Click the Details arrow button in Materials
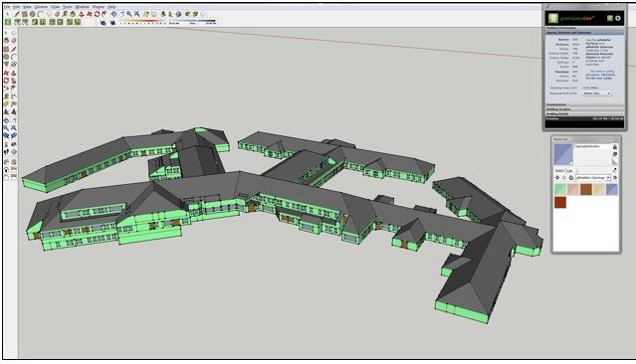This screenshot has height=364, width=636. click(615, 178)
